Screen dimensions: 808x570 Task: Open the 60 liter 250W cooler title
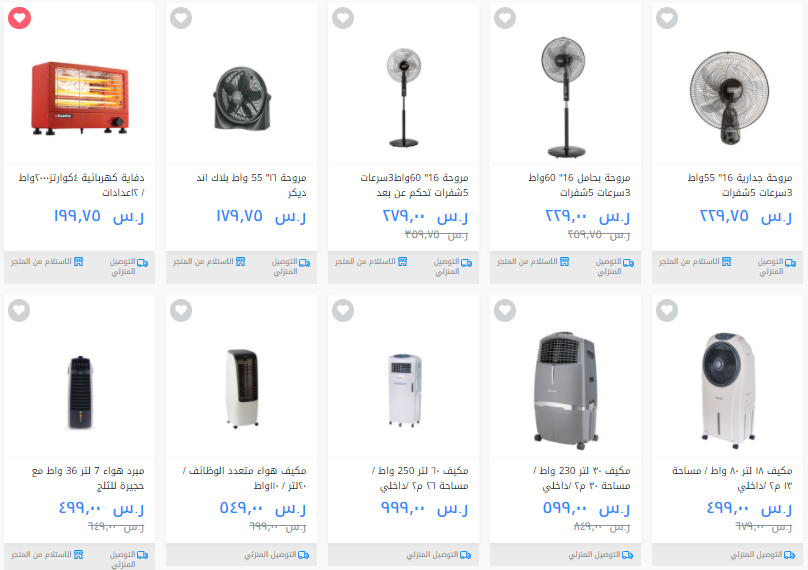point(420,478)
